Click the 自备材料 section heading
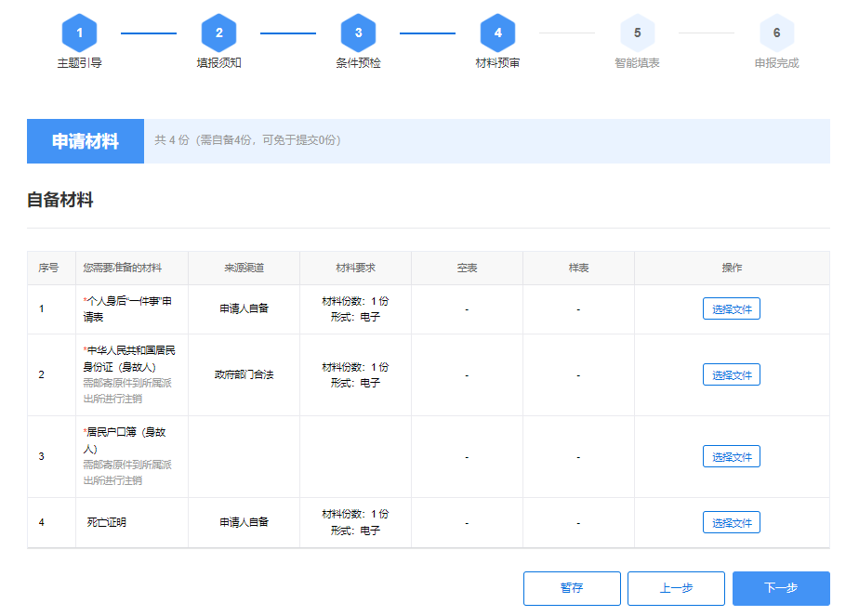859x616 pixels. coord(59,200)
